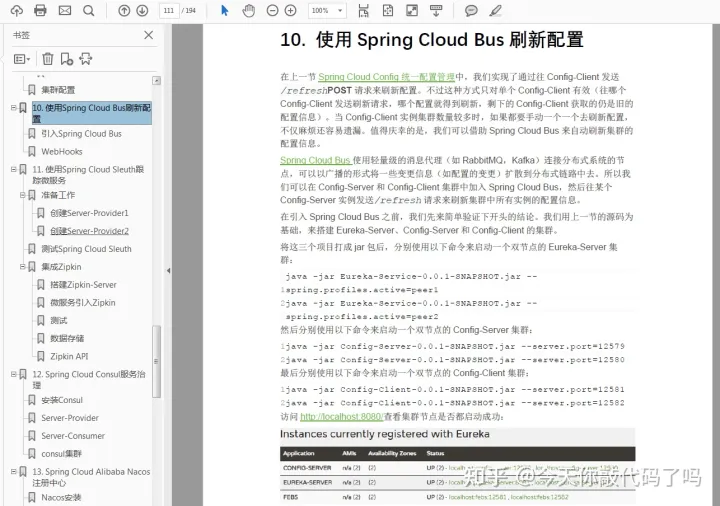Click the EUREKA-SERVER table row name
The width and height of the screenshot is (720, 506).
coord(307,483)
